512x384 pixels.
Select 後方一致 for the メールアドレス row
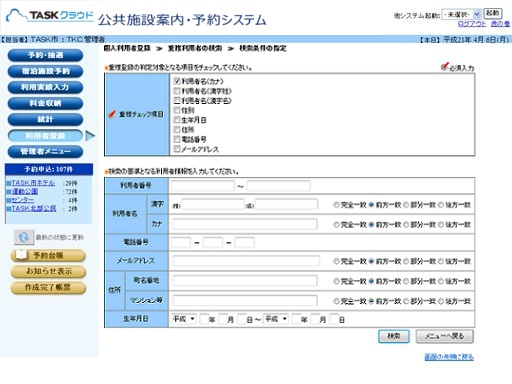point(441,261)
